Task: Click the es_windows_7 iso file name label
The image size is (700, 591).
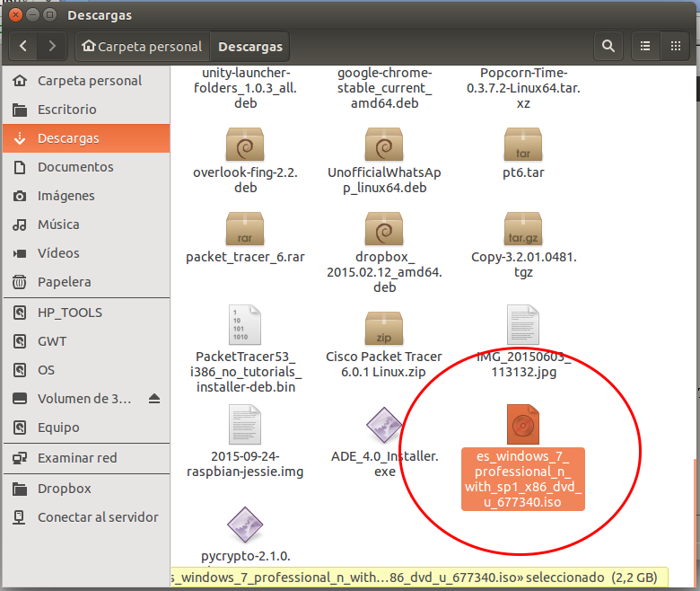Action: pyautogui.click(x=523, y=479)
